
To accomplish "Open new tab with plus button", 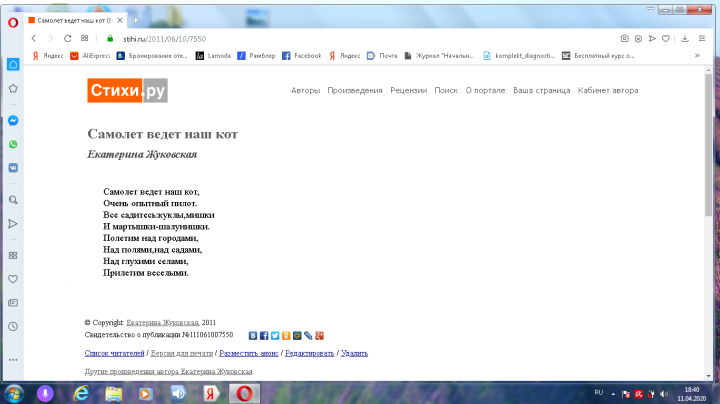I will (x=135, y=20).
